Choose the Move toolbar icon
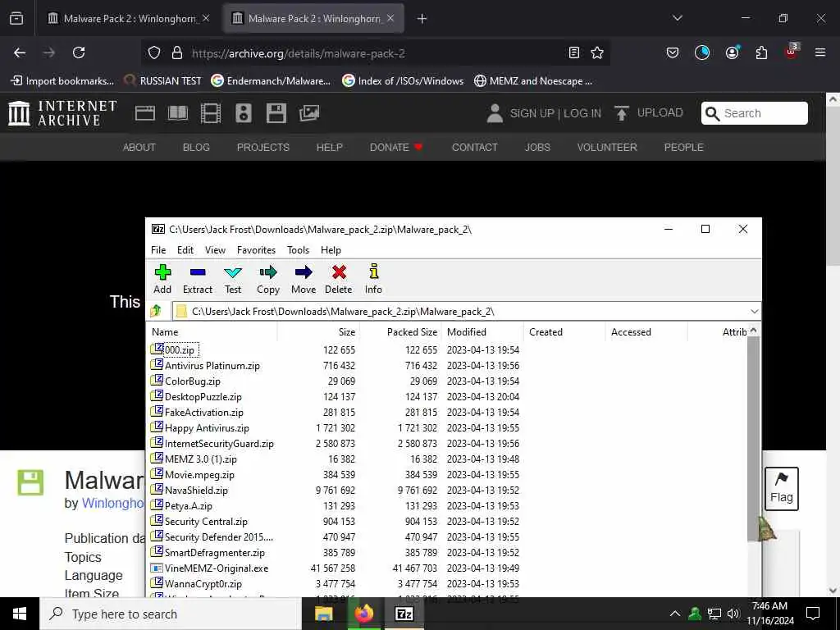This screenshot has width=840, height=630. coord(304,279)
